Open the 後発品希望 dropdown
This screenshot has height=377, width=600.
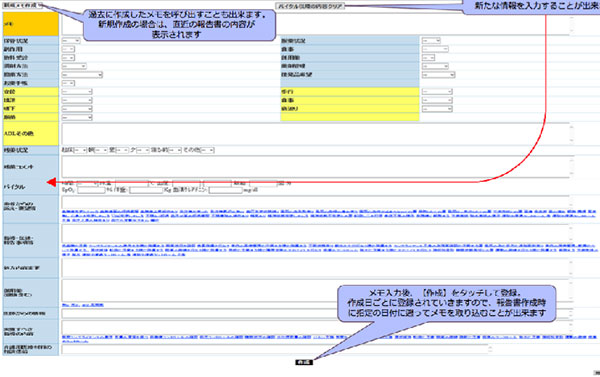(x=438, y=75)
